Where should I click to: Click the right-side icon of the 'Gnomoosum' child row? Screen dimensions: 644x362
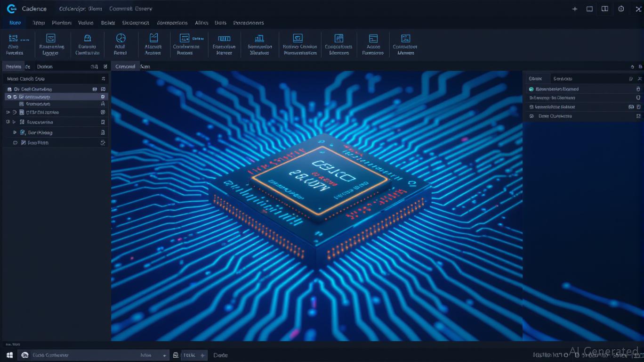103,104
